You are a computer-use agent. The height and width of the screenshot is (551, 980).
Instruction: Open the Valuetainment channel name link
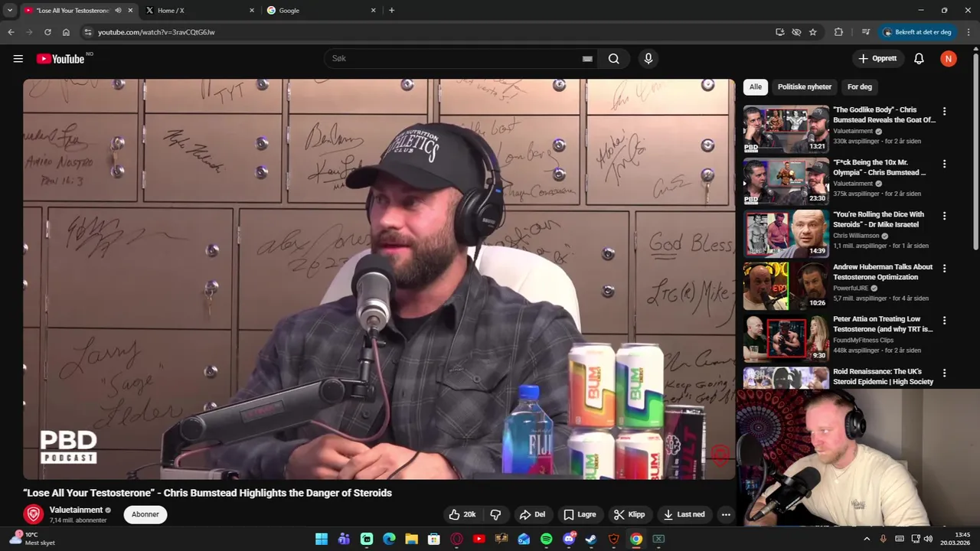coord(76,510)
